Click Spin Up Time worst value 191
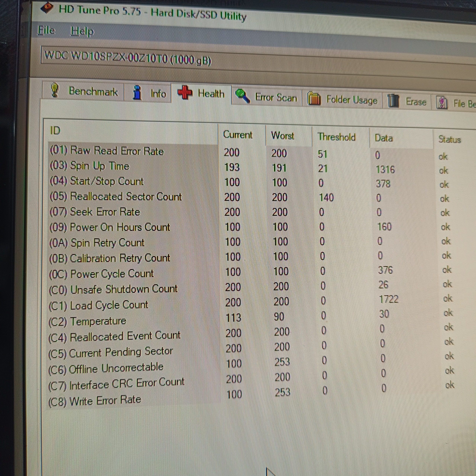Viewport: 476px width, 476px height. 279,168
